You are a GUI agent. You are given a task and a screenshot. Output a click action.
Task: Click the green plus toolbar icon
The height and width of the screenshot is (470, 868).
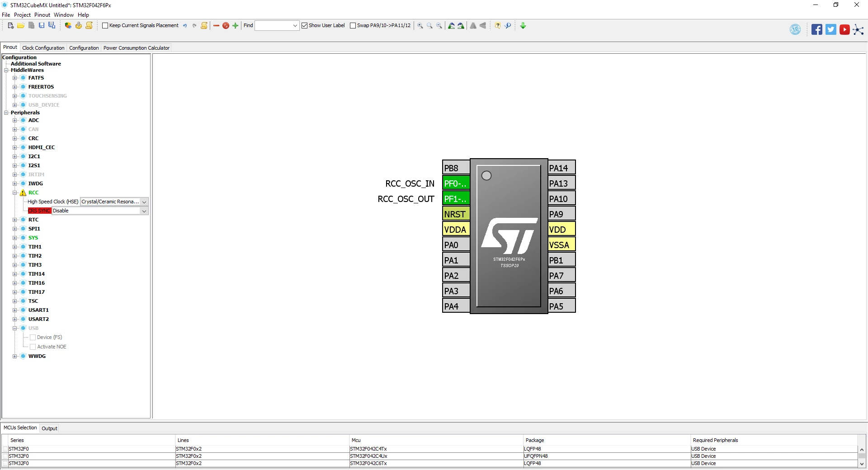(235, 26)
